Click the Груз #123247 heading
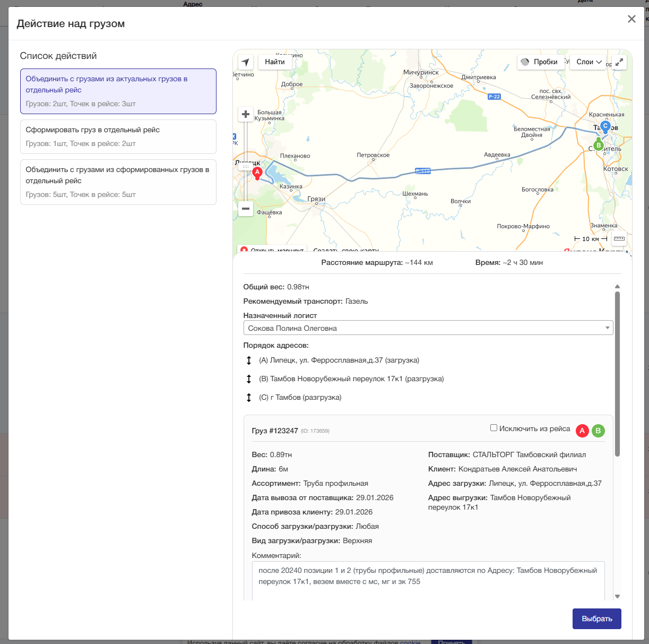This screenshot has width=649, height=644. pos(275,431)
